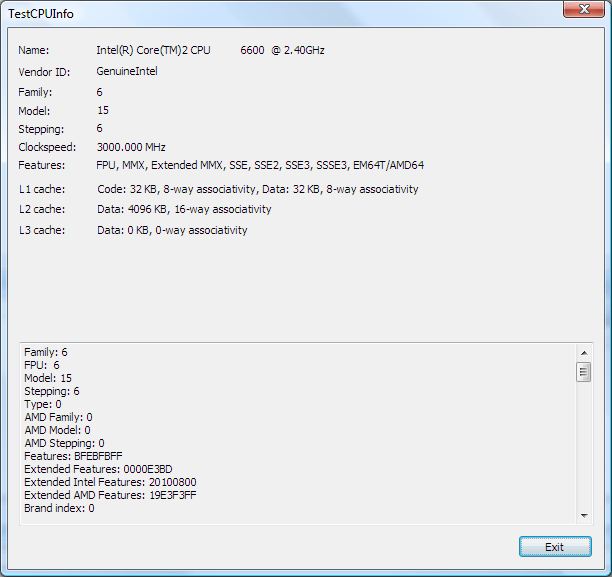Image resolution: width=612 pixels, height=577 pixels.
Task: Click 'Model: 15' line in details box
Action: click(x=48, y=378)
